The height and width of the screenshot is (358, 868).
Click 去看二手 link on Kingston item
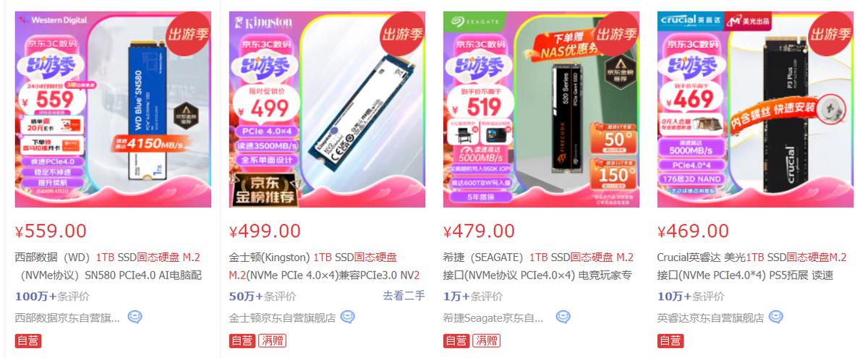[404, 296]
